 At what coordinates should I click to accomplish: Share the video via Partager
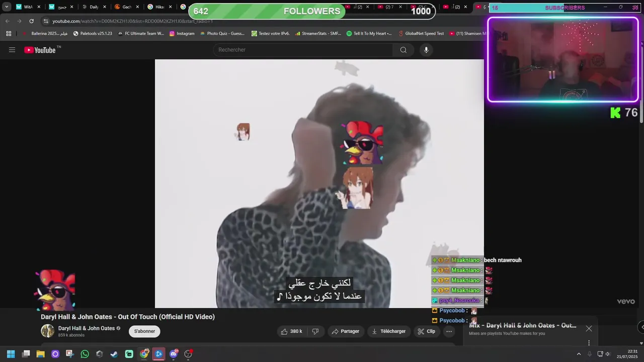346,331
